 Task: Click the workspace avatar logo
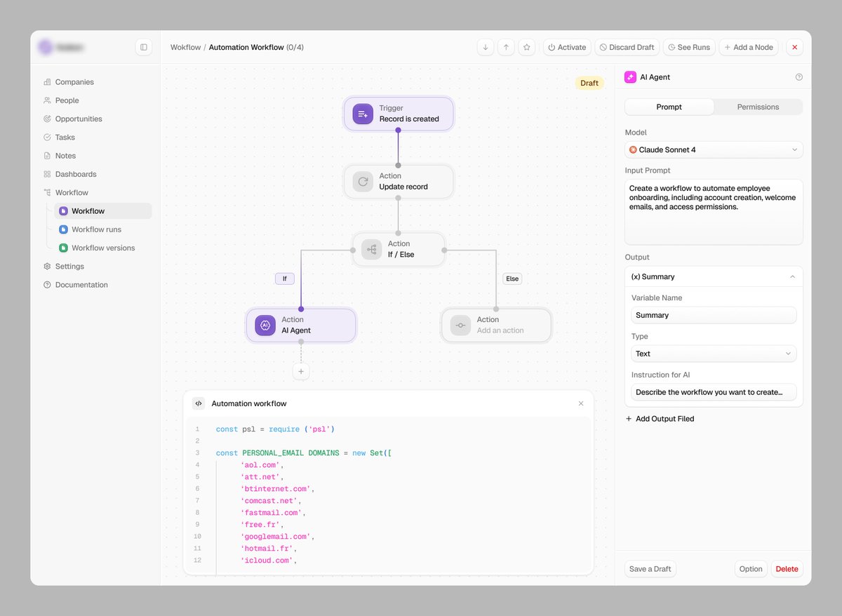[46, 47]
